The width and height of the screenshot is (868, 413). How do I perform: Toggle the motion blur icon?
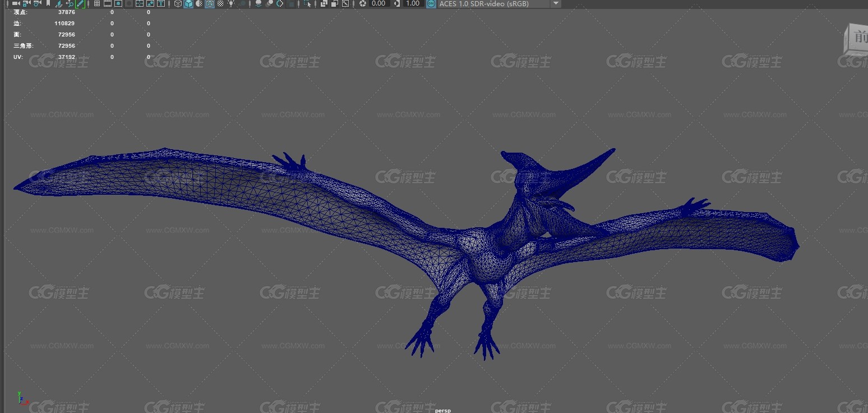pos(270,3)
